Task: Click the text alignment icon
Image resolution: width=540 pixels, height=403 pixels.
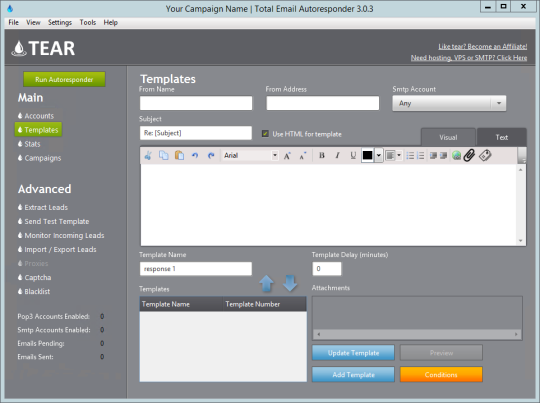Action: (x=390, y=156)
